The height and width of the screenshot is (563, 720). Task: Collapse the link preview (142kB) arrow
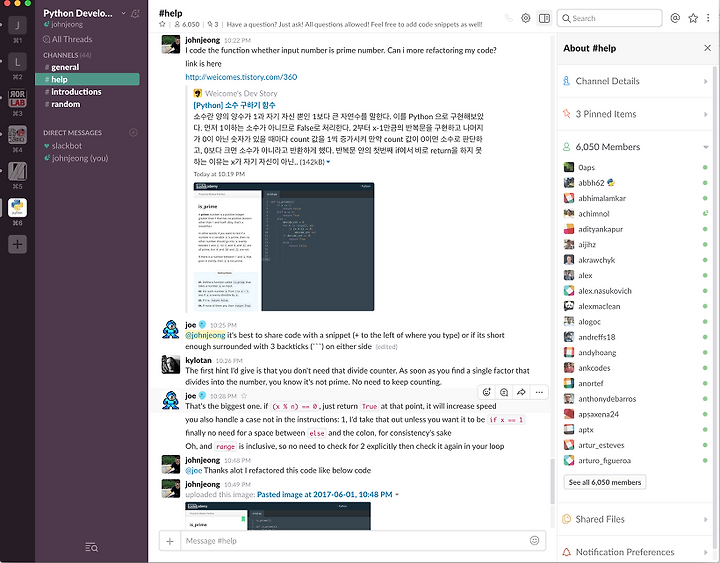(328, 162)
